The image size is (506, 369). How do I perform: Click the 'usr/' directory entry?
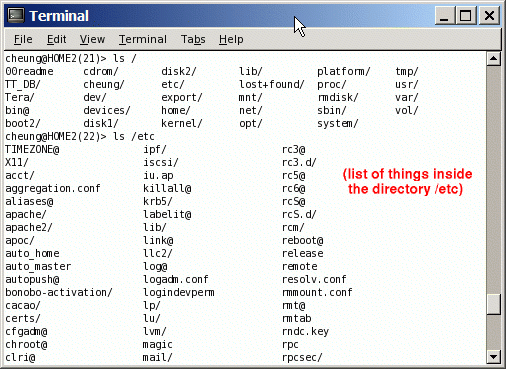(407, 84)
